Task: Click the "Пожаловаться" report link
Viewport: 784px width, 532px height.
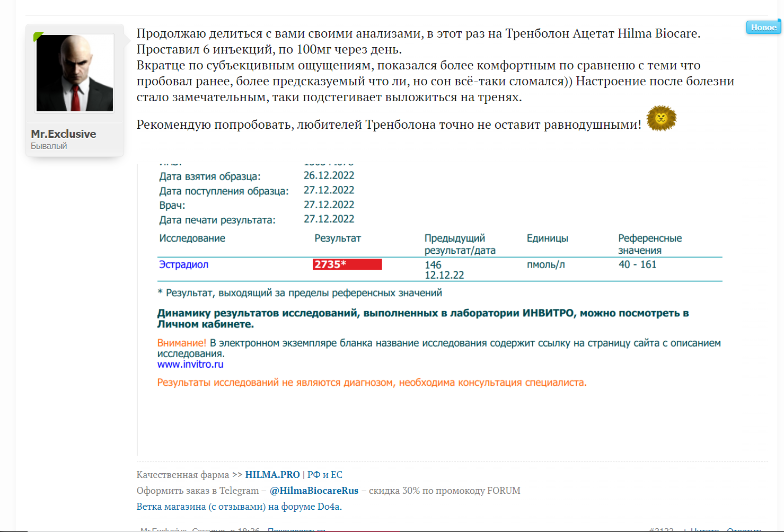Action: [x=296, y=529]
